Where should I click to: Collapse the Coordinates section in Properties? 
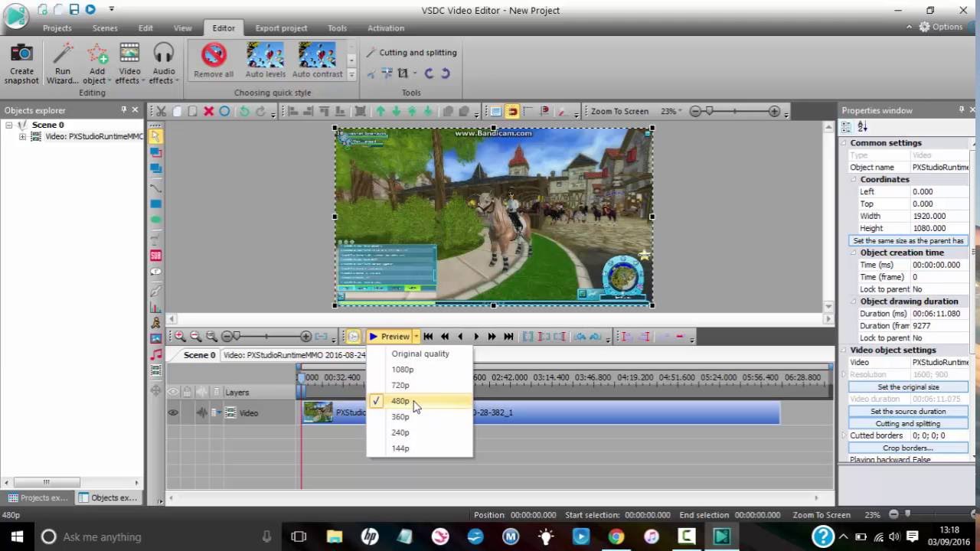pos(854,179)
